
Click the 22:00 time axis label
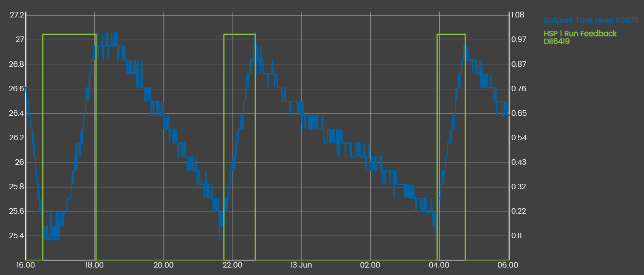coord(233,265)
